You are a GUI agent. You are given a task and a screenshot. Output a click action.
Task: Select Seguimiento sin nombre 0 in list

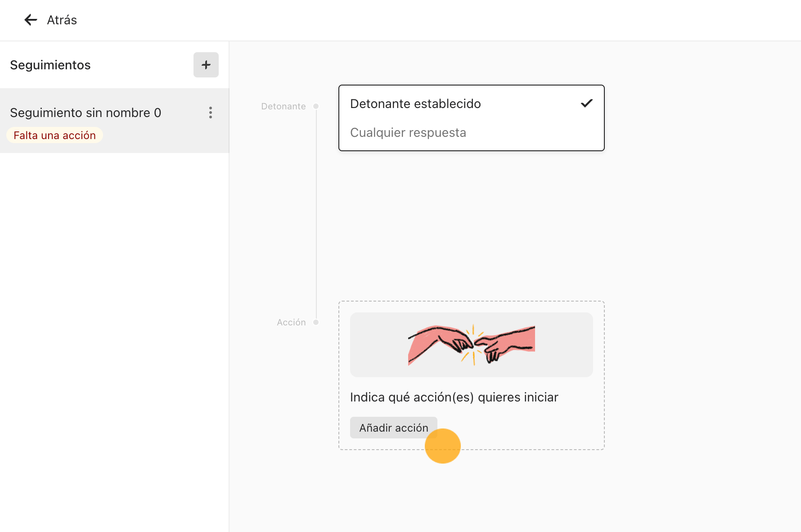[114, 121]
